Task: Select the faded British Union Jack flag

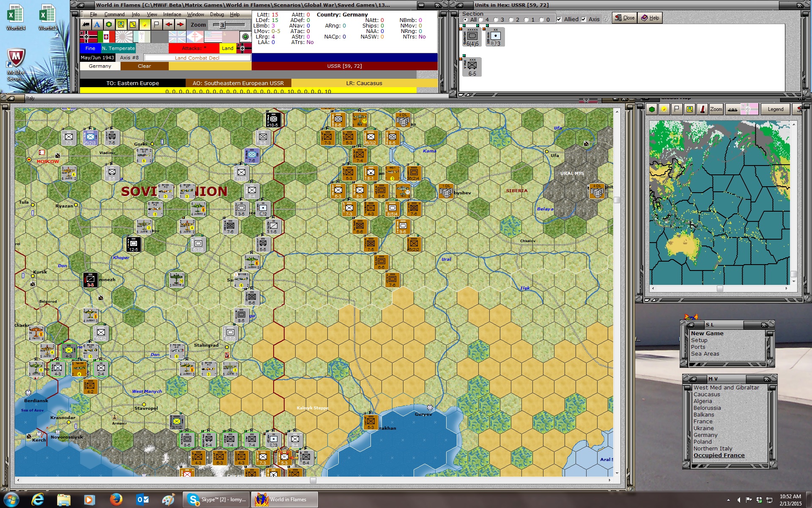Action: 177,37
